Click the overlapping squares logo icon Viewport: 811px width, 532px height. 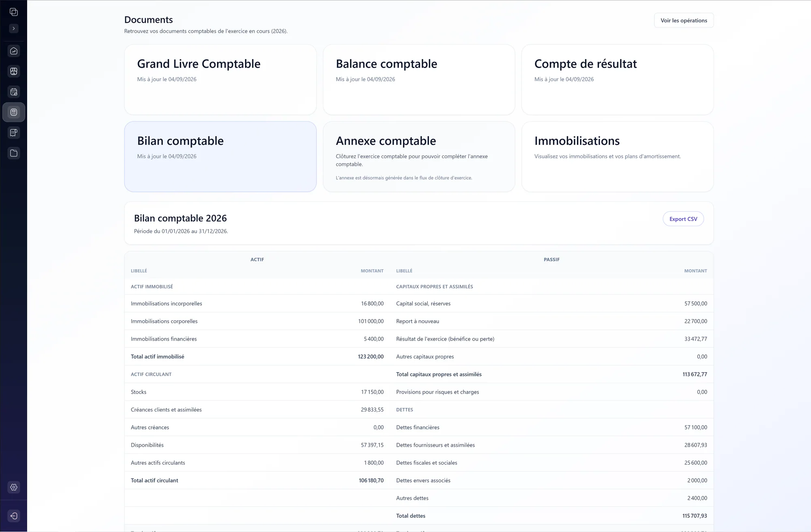(x=14, y=12)
